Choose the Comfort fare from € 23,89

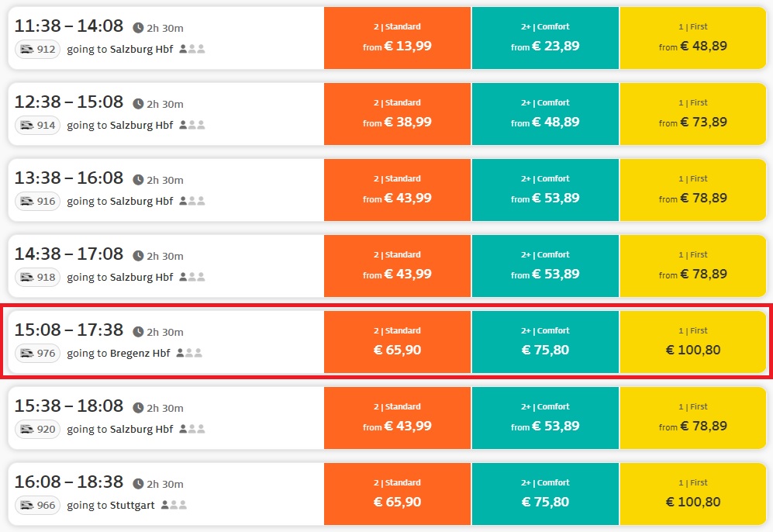[545, 38]
